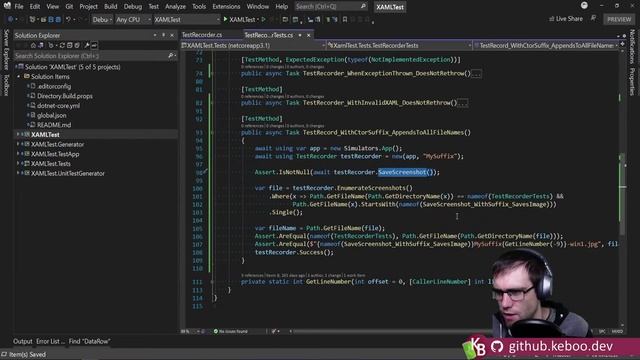Click the Search (Ctrl+Q) box

(x=330, y=7)
